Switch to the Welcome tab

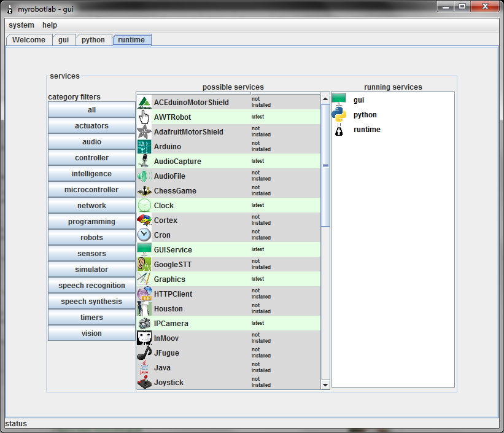29,40
